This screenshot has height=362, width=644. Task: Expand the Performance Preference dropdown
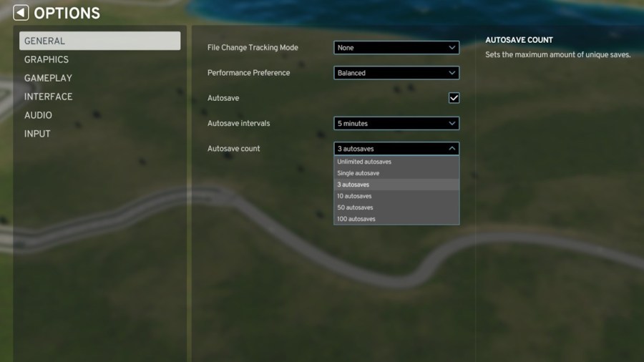coord(396,73)
